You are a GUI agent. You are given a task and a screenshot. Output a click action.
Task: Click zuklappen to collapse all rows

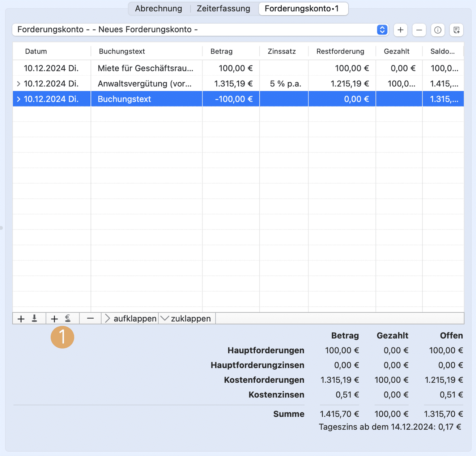coord(187,318)
